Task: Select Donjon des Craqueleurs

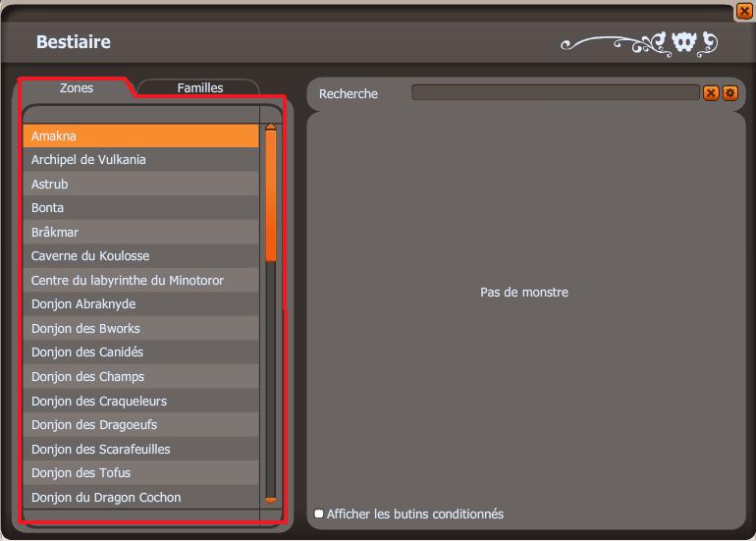Action: 140,401
